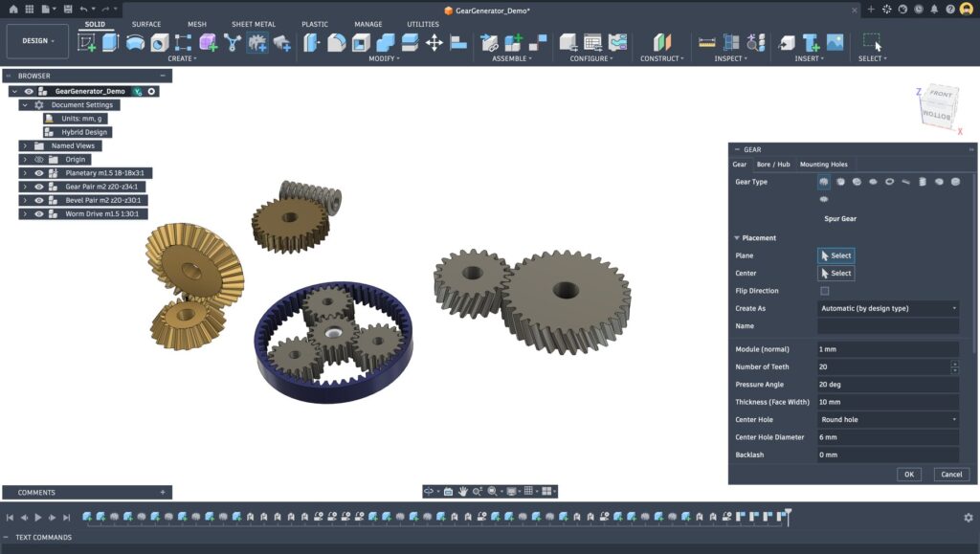Select the Press Pull tool icon

(x=311, y=42)
